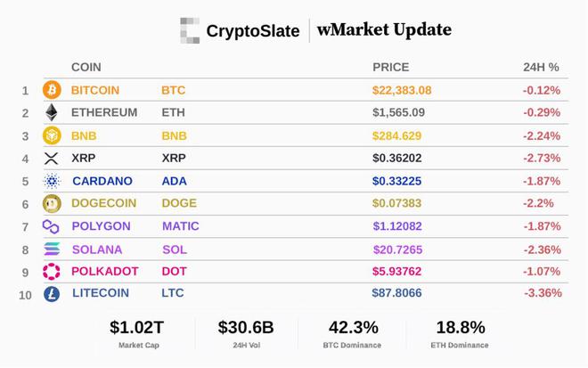Click the Polkadot pink dots icon
This screenshot has width=588, height=368.
coord(52,272)
